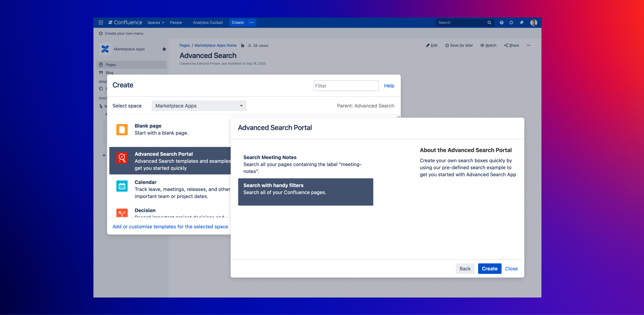Click the magnifying glass search icon
Screen dimensions: 644x315
(489, 22)
